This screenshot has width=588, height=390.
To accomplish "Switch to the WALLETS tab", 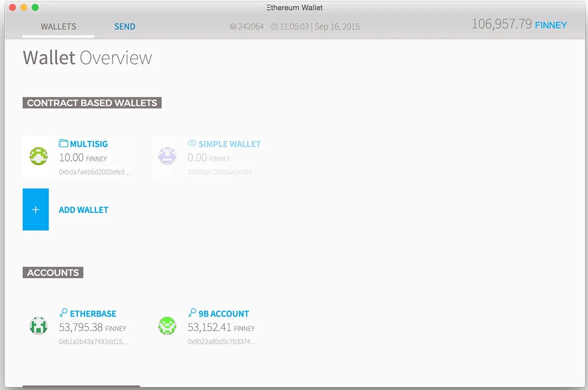I will (x=58, y=26).
